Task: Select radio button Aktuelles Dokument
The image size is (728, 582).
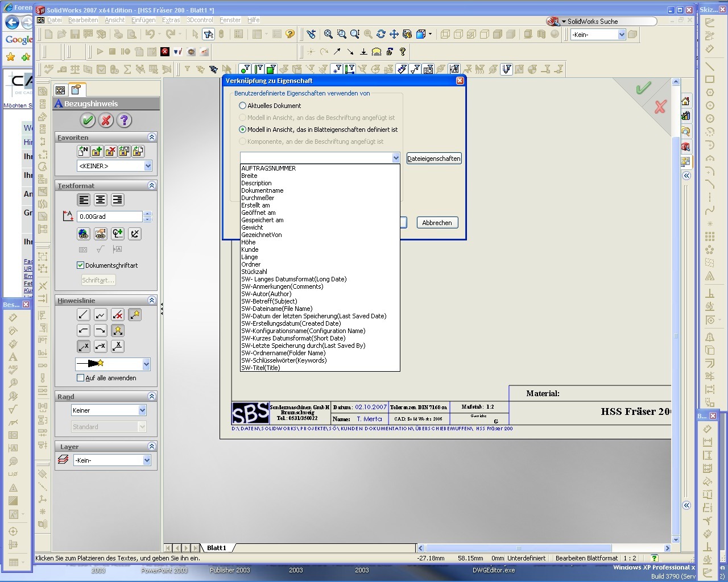Action: [243, 106]
